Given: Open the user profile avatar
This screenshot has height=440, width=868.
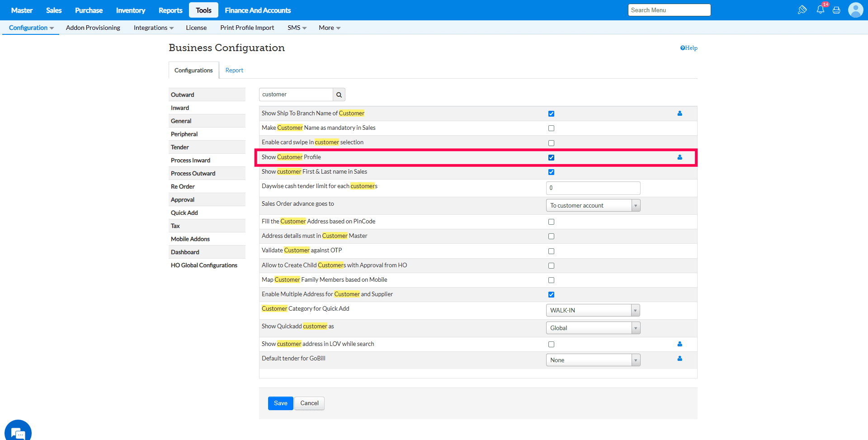Looking at the screenshot, I should (855, 10).
